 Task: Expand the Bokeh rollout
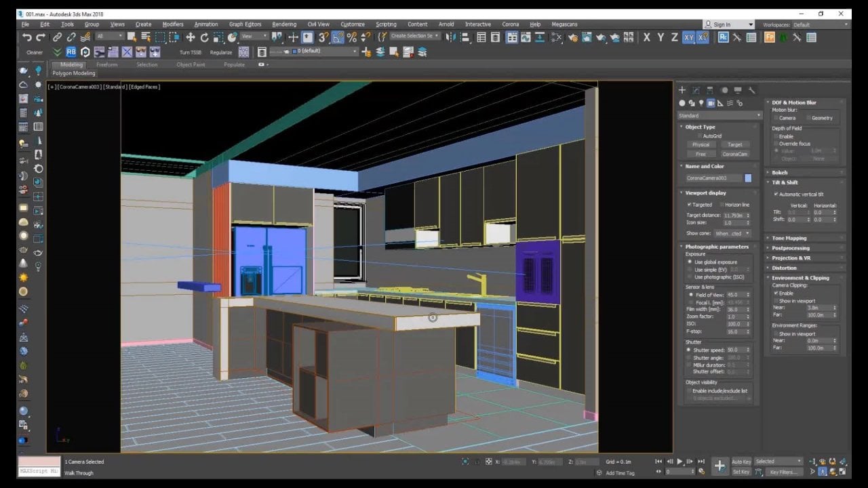pyautogui.click(x=780, y=173)
